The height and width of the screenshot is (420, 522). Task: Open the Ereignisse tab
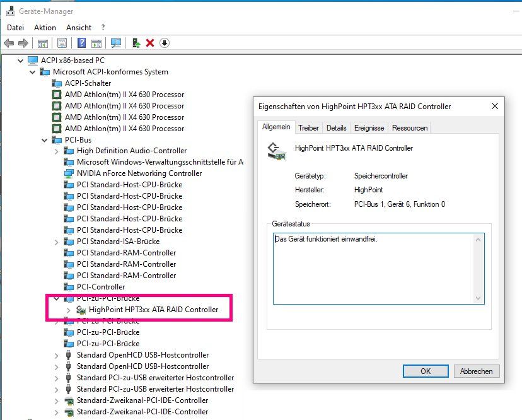pos(369,128)
